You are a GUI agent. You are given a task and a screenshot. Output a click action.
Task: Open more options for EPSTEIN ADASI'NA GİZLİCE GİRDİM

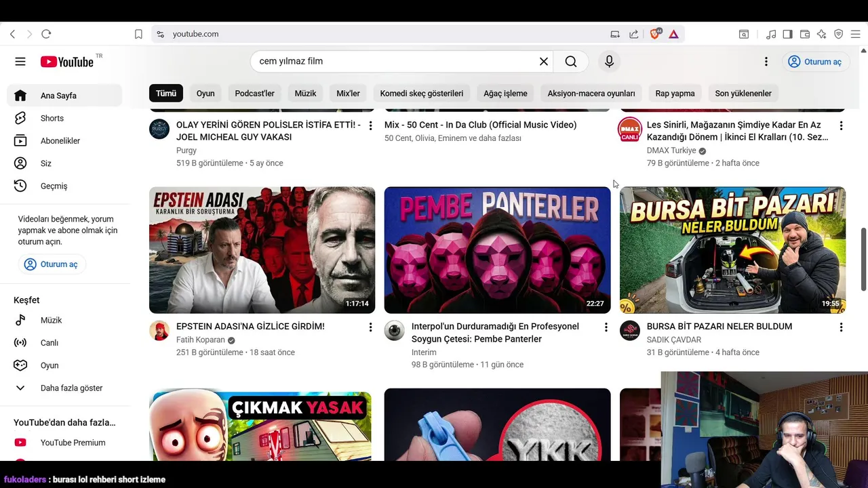point(370,327)
